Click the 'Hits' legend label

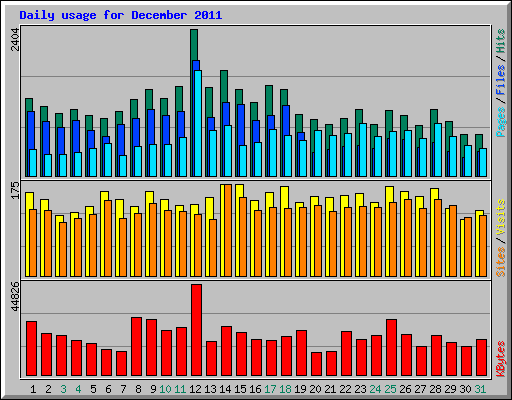501,41
